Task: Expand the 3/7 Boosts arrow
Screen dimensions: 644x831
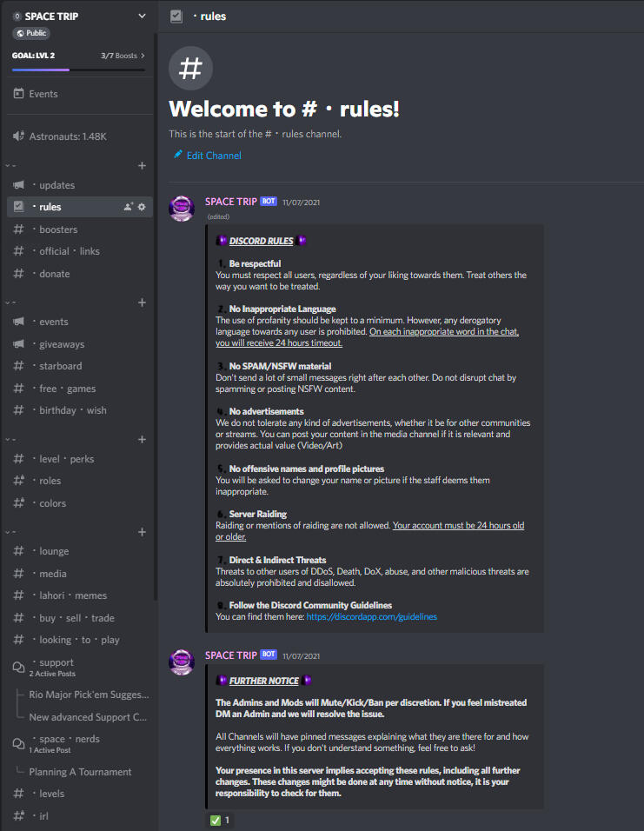Action: (143, 56)
